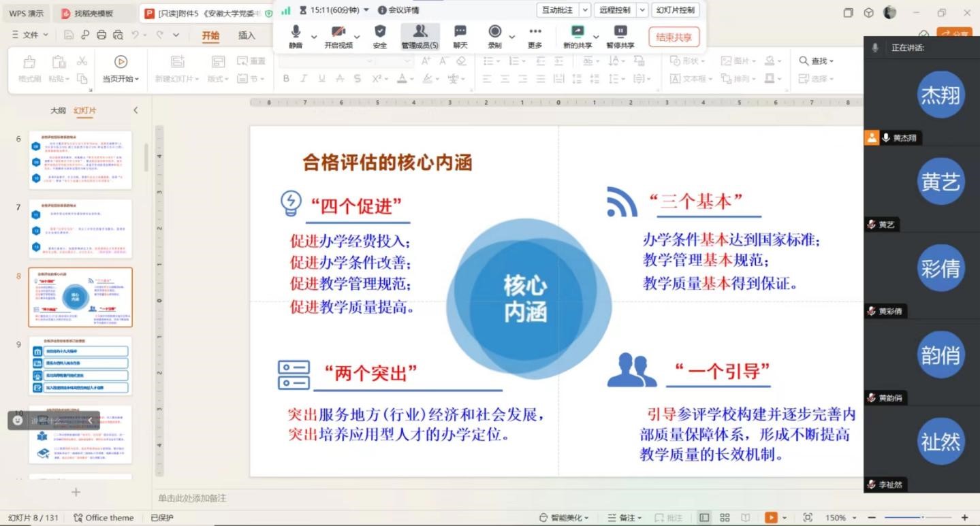Switch to slide sorter grid view
980x526 pixels.
click(x=725, y=518)
